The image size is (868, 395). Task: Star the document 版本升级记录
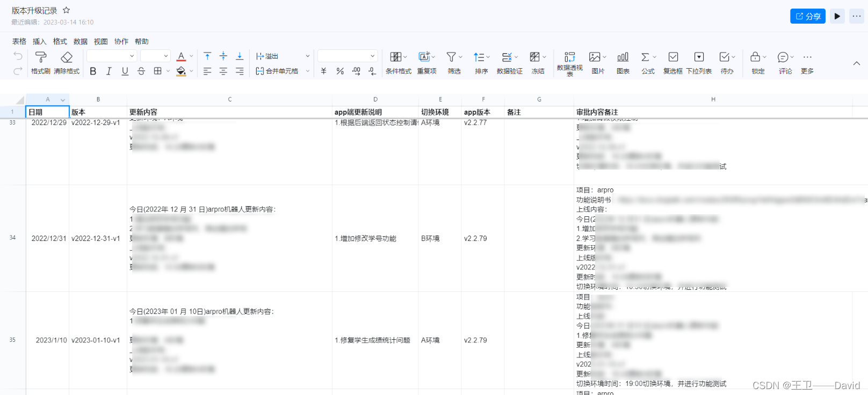pyautogui.click(x=67, y=10)
